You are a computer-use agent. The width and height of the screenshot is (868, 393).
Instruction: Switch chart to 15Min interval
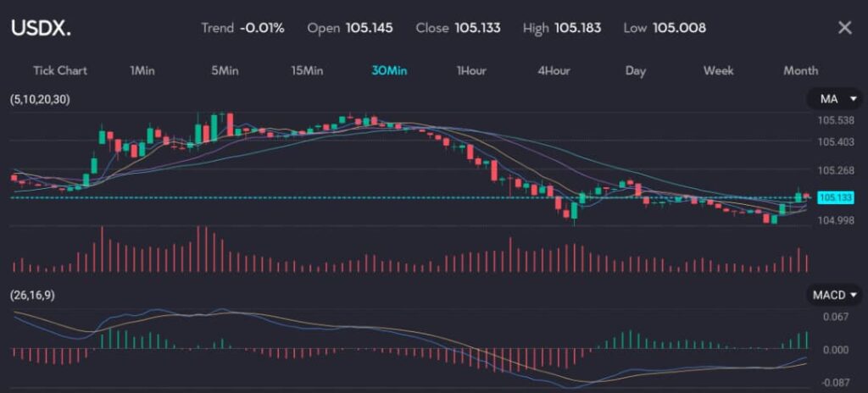tap(307, 70)
